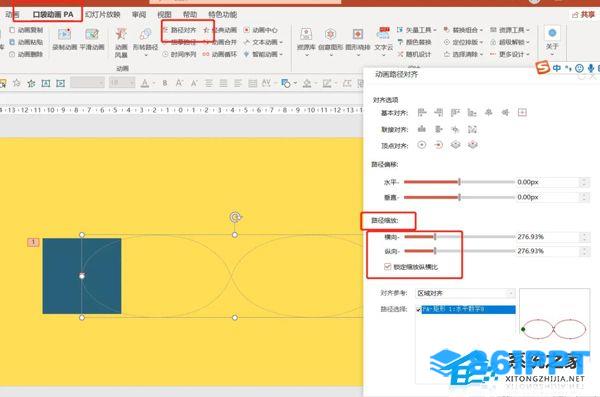
Task: Expand 形状路径 dropdown arrow
Action: pyautogui.click(x=145, y=56)
